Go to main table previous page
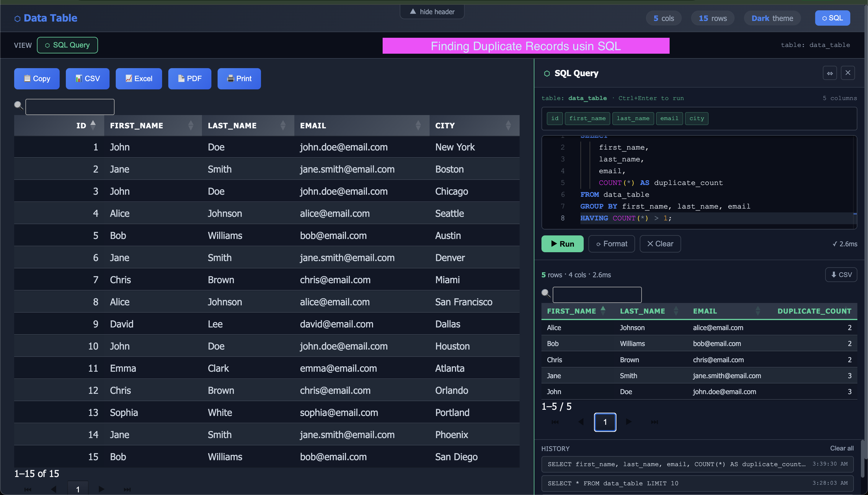This screenshot has height=495, width=868. click(53, 490)
